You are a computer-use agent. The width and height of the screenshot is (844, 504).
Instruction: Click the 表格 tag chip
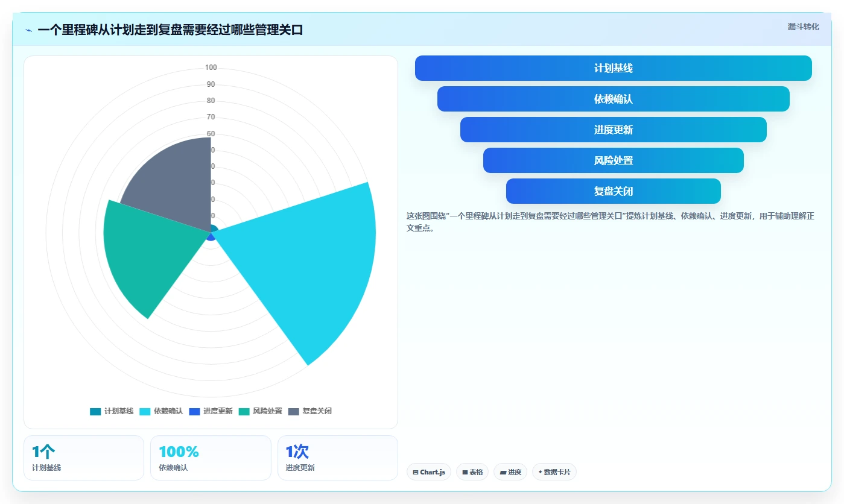coord(472,472)
